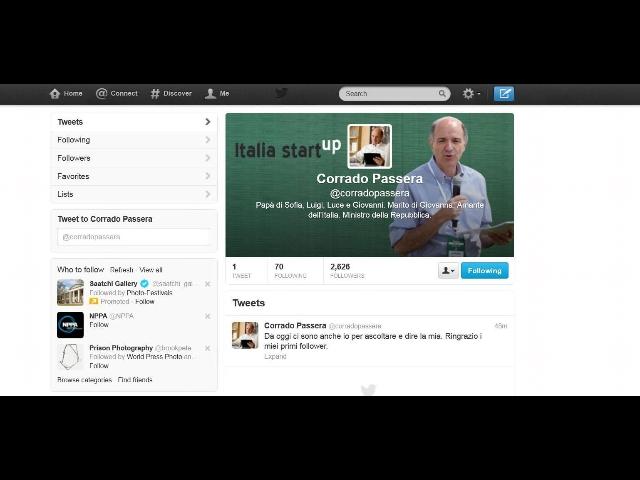
Task: Select Tweets in the profile sidebar
Action: [x=134, y=122]
